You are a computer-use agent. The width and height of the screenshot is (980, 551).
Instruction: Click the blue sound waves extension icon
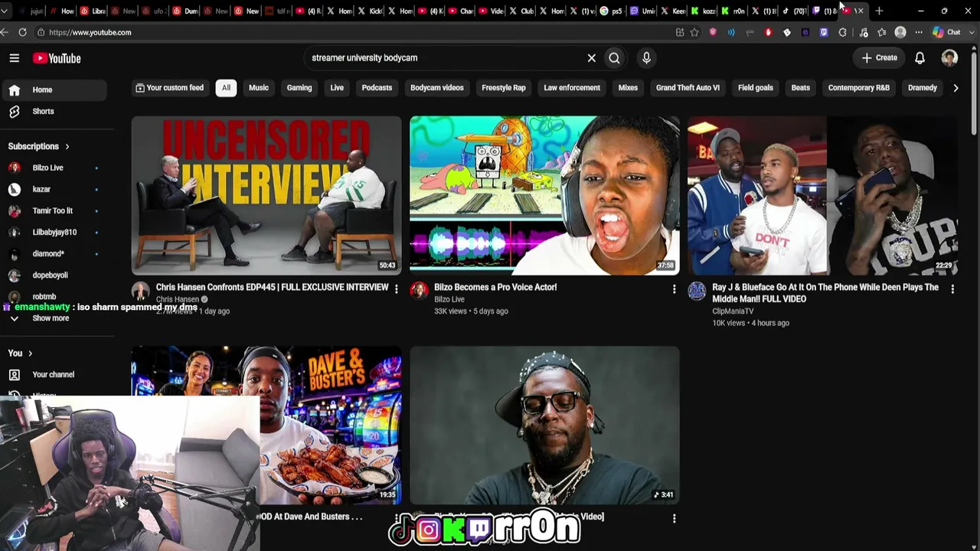[x=731, y=32]
